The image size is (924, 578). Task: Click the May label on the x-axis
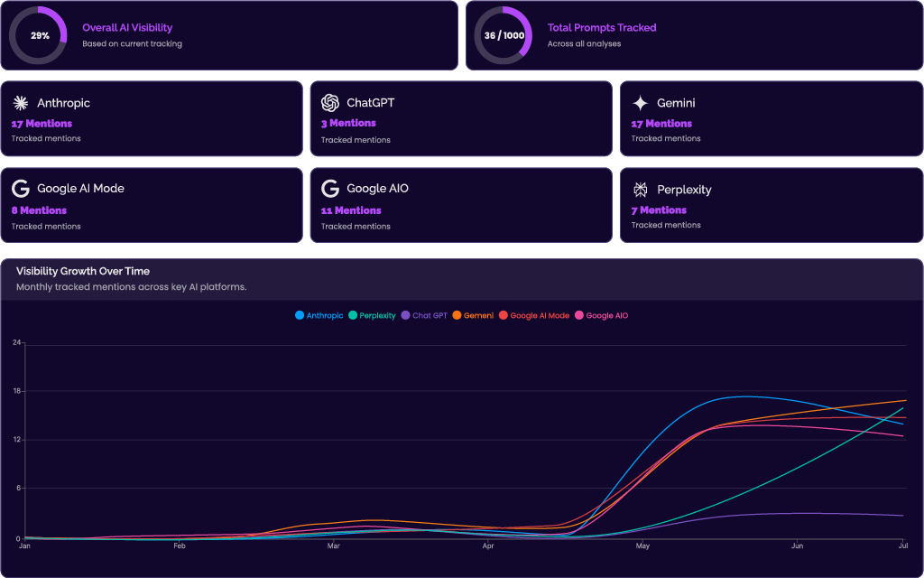[642, 546]
